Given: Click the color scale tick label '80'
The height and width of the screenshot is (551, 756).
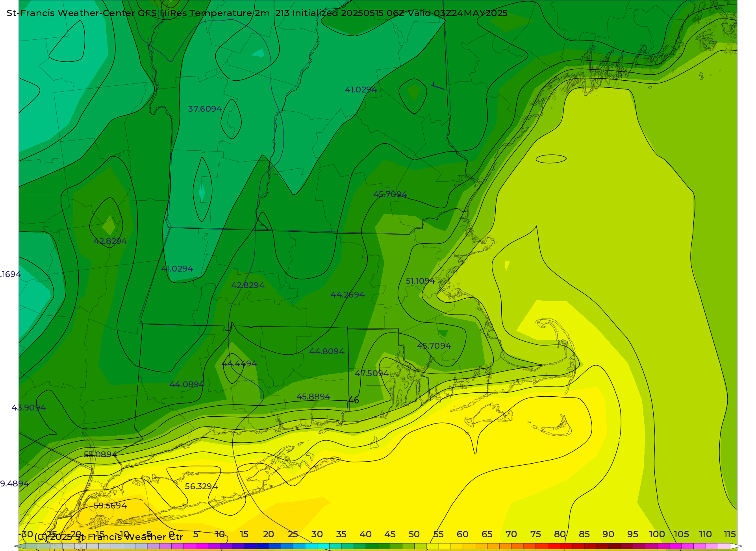Looking at the screenshot, I should tap(560, 534).
